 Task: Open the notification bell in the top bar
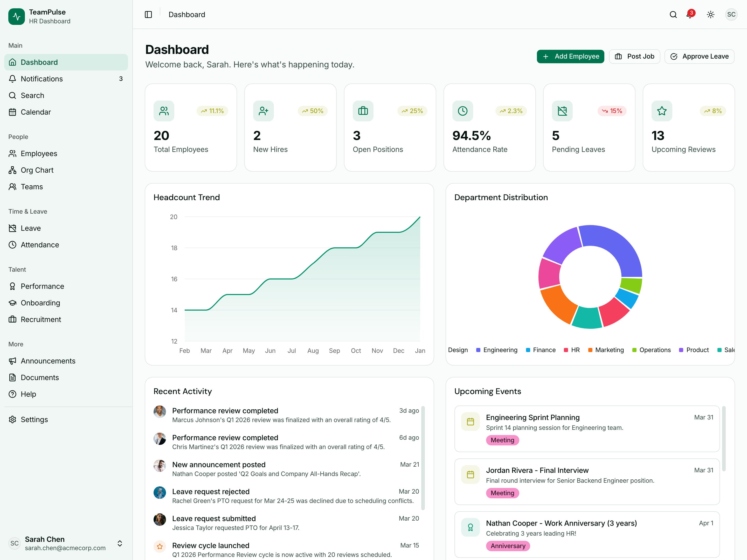coord(690,15)
